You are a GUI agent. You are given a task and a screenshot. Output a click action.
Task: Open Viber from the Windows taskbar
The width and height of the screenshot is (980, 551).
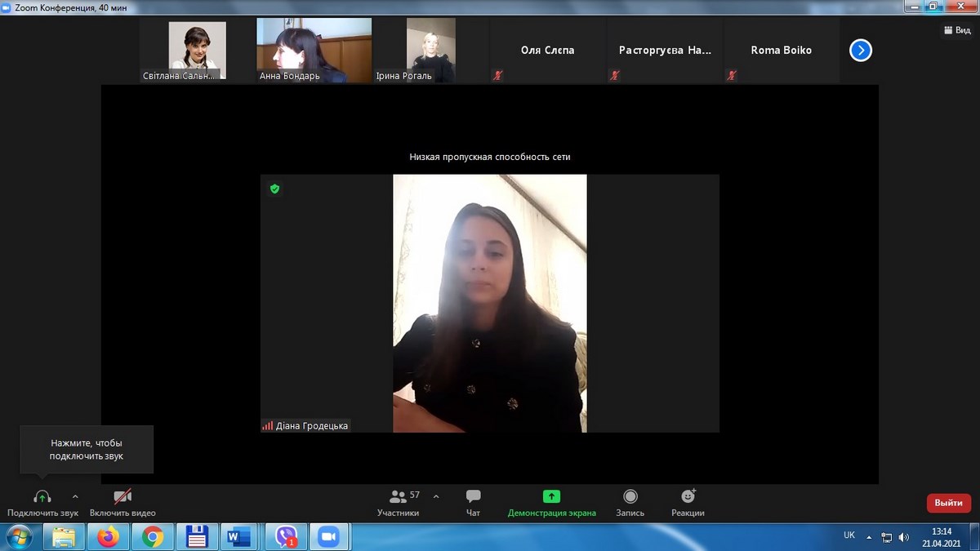(286, 536)
